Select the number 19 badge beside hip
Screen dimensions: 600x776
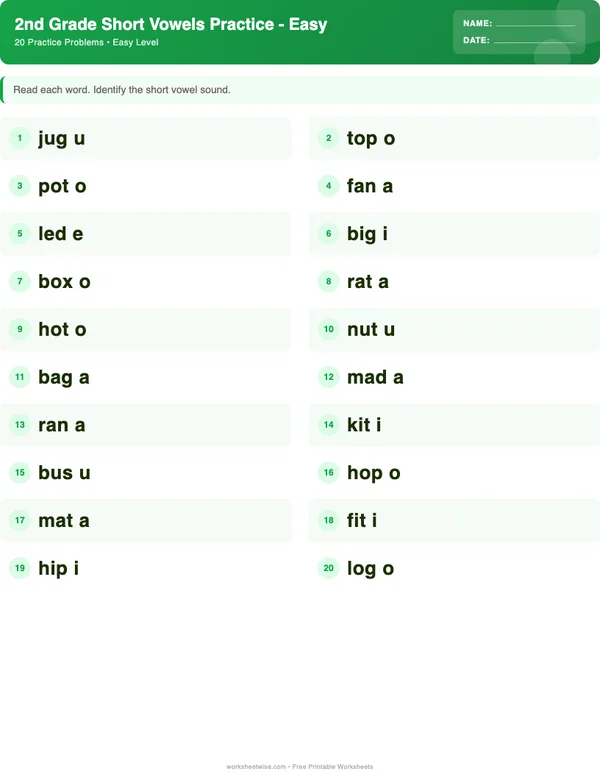coord(19,568)
